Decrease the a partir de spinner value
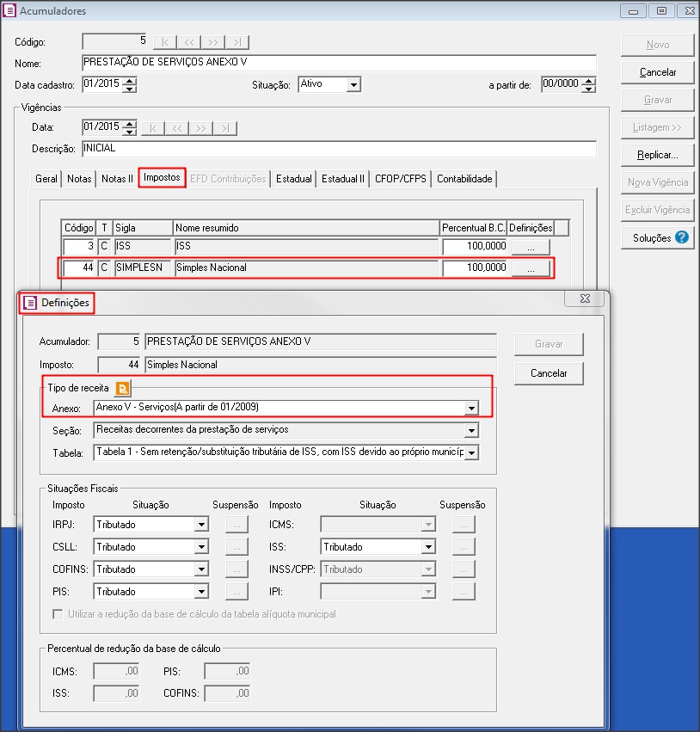 click(589, 89)
